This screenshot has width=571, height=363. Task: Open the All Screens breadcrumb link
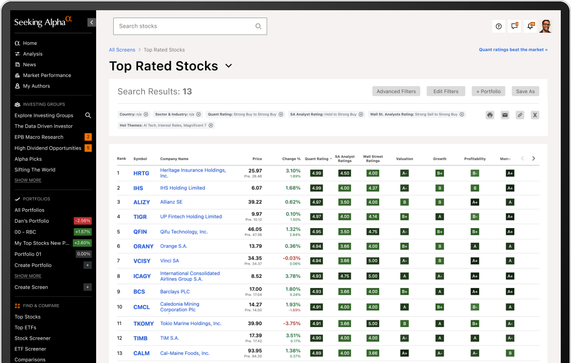pyautogui.click(x=122, y=50)
